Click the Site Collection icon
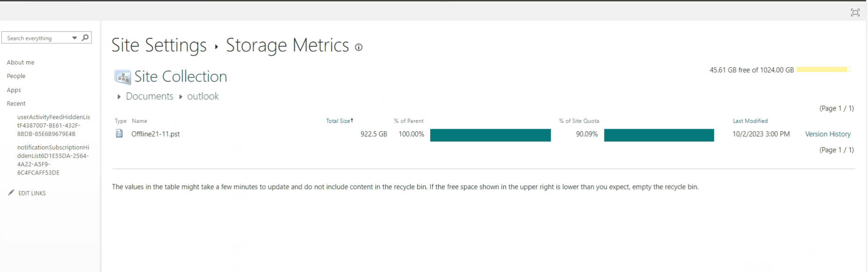Screen dimensions: 868x272 point(122,77)
